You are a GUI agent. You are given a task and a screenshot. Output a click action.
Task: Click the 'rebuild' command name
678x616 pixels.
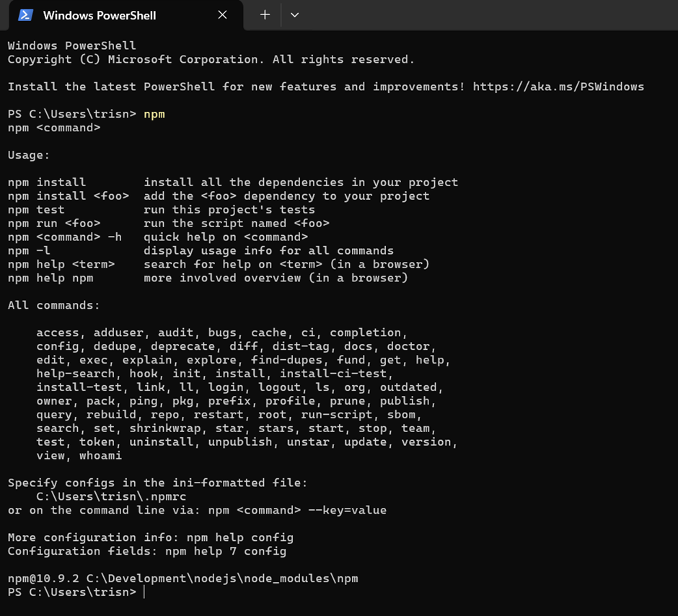(x=111, y=415)
